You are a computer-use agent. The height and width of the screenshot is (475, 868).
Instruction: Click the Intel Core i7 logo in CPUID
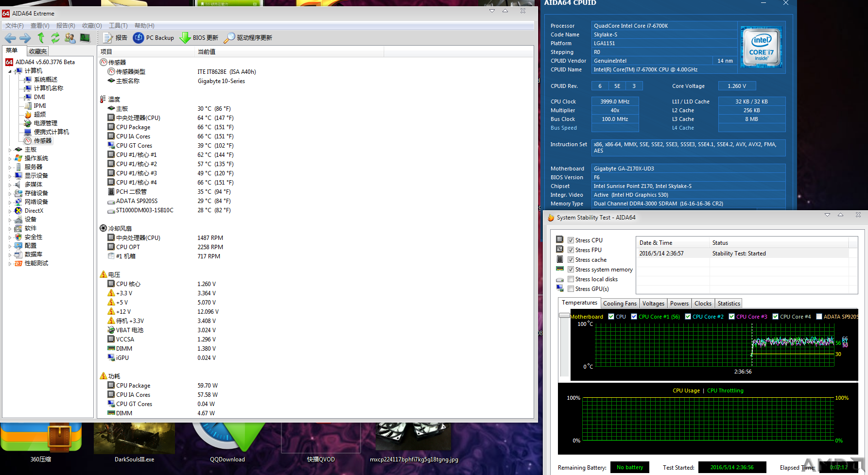click(x=762, y=47)
